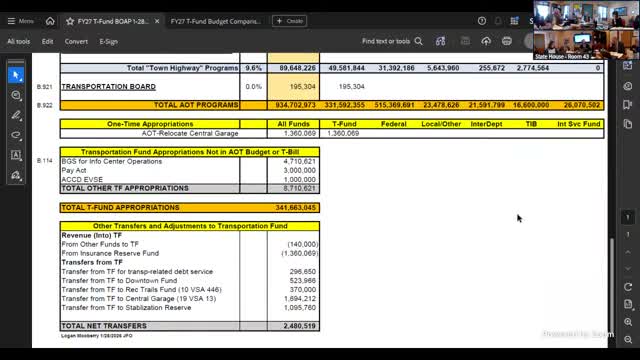
Task: Click the zoom in magnifier
Action: click(628, 322)
